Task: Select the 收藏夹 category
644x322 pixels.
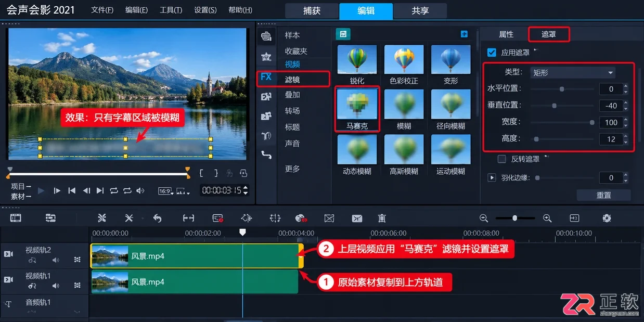Action: 296,51
